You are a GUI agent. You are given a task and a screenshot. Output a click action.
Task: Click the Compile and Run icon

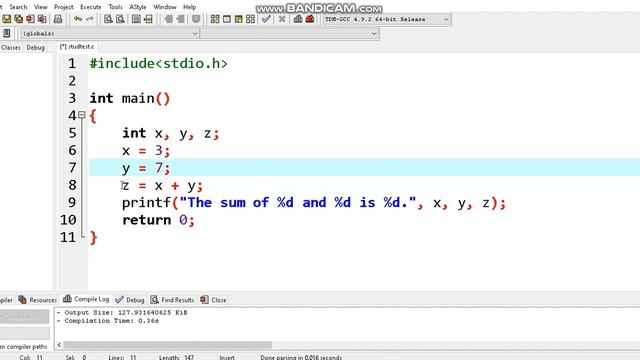pyautogui.click(x=238, y=19)
